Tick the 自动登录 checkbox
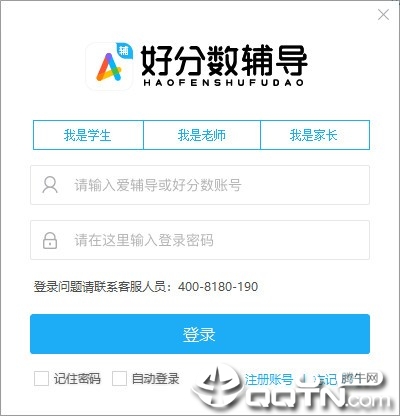400x416 pixels. coord(119,379)
